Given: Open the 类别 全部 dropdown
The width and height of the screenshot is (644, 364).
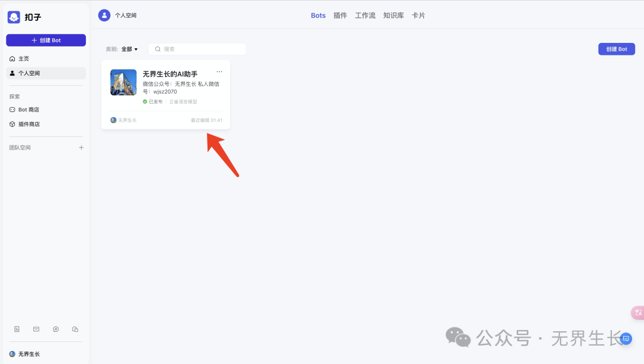Looking at the screenshot, I should [x=129, y=49].
